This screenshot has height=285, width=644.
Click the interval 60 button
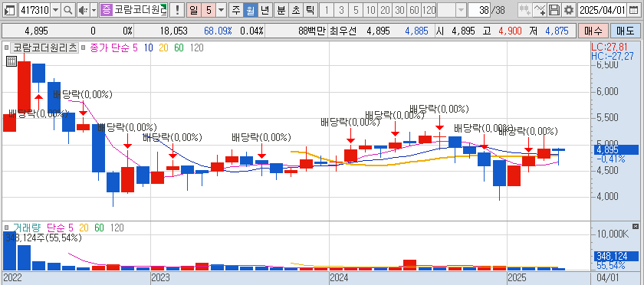[414, 10]
